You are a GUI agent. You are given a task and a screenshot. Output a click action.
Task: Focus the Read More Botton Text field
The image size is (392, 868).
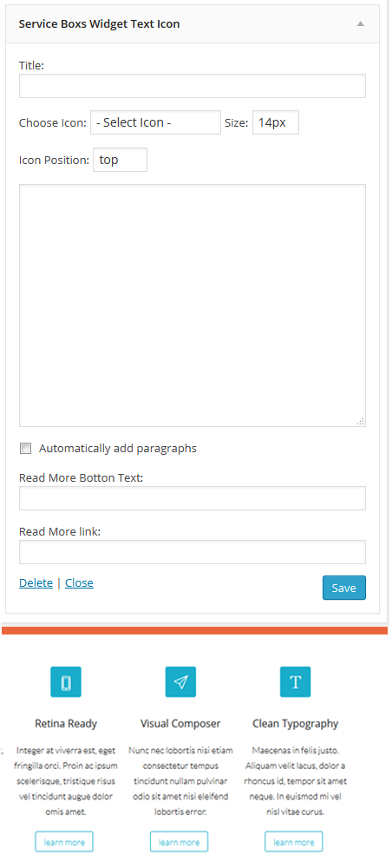click(193, 498)
